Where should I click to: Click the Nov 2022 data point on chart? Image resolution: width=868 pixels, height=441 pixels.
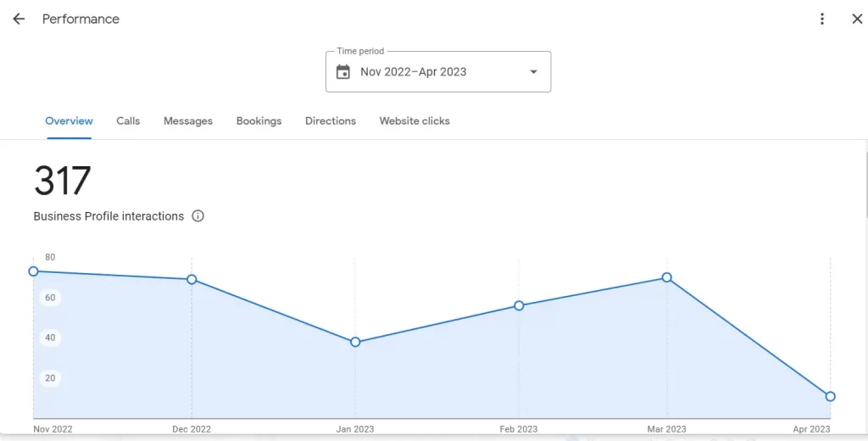34,271
